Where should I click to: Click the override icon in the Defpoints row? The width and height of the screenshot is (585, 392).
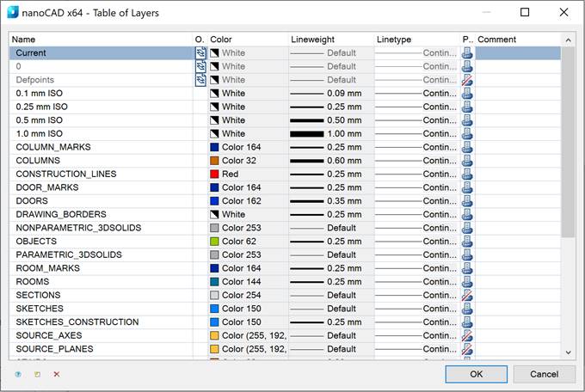point(200,80)
